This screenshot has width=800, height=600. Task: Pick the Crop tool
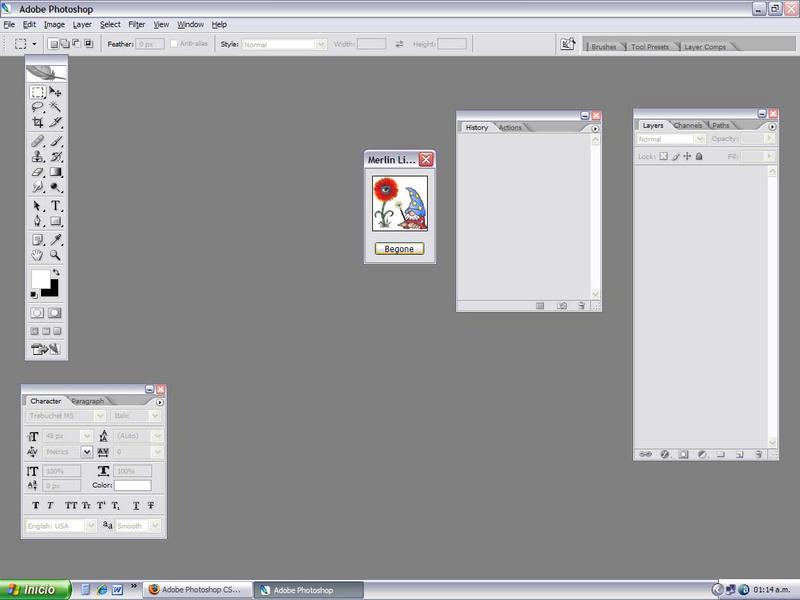(37, 122)
